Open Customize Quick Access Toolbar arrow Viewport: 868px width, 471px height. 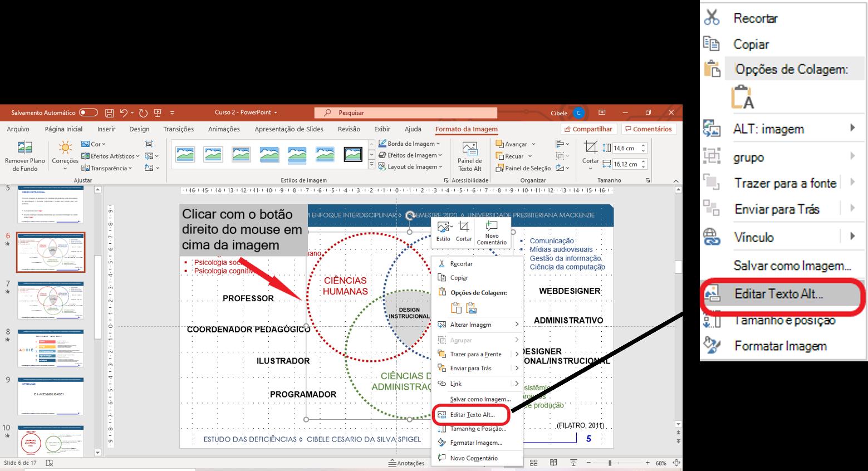[x=172, y=113]
